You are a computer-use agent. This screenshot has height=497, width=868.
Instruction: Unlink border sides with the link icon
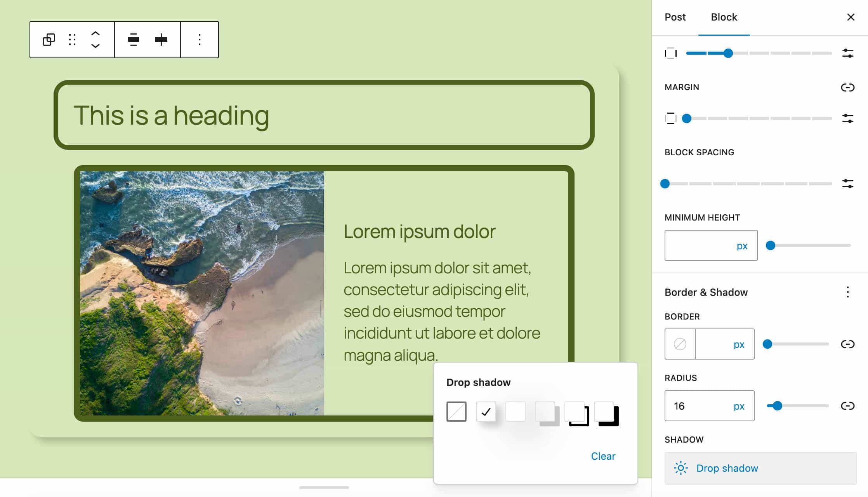point(847,344)
